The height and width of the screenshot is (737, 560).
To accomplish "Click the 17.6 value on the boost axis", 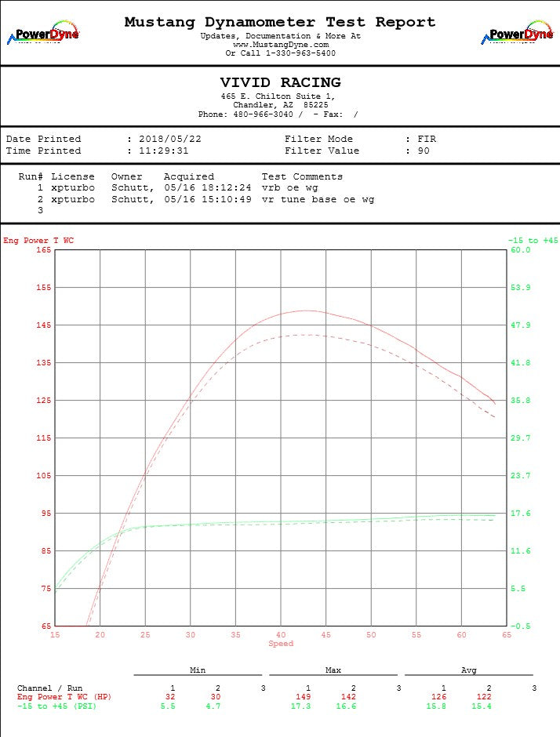I will (x=520, y=514).
